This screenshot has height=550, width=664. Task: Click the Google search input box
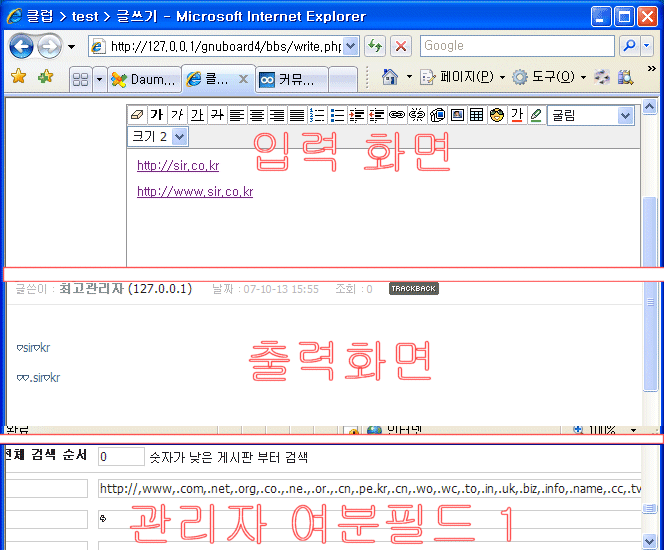click(x=516, y=46)
